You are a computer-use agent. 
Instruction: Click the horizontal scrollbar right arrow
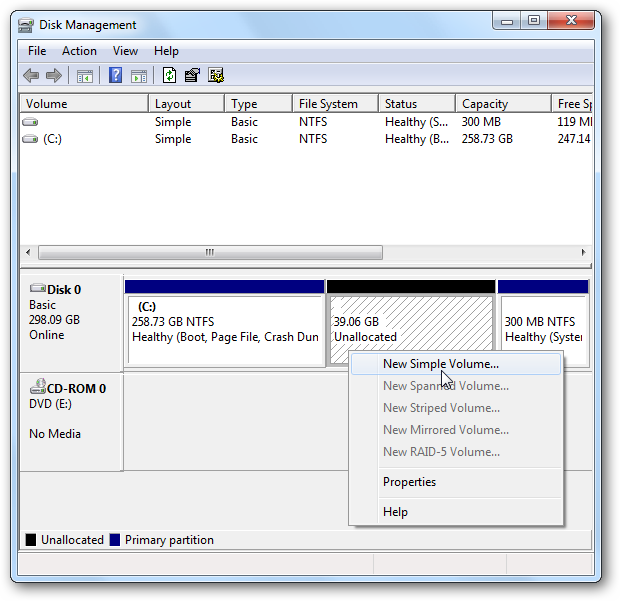584,252
